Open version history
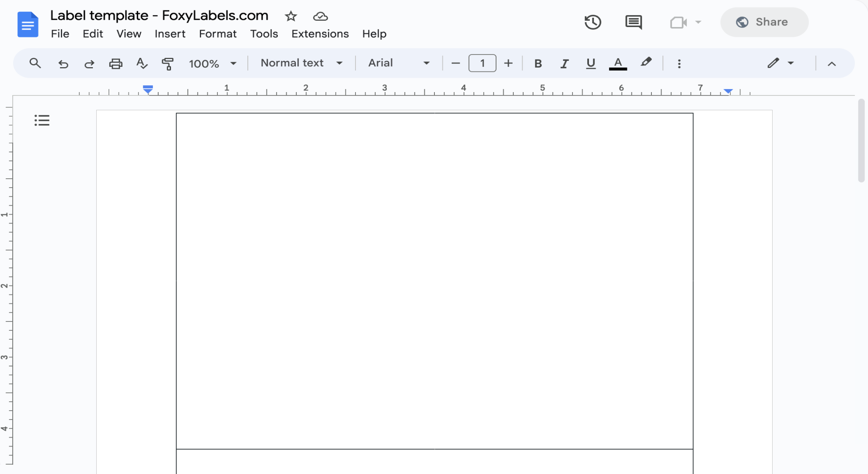The image size is (868, 474). coord(593,22)
